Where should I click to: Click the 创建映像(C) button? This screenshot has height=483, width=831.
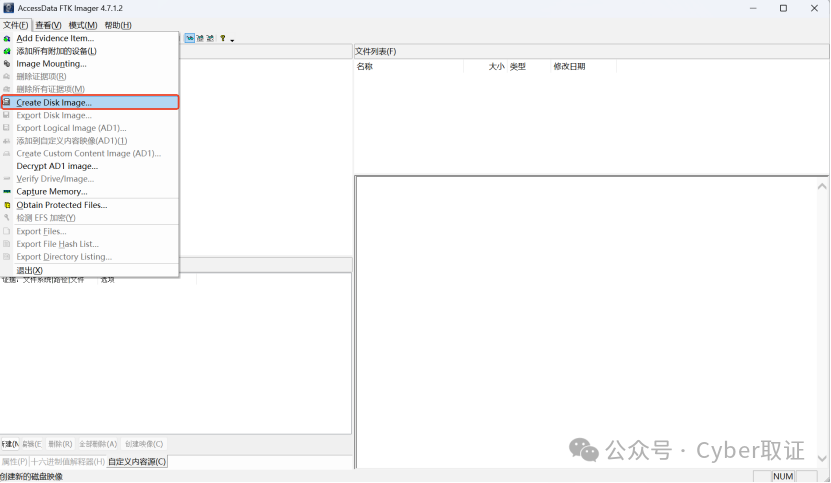point(144,444)
